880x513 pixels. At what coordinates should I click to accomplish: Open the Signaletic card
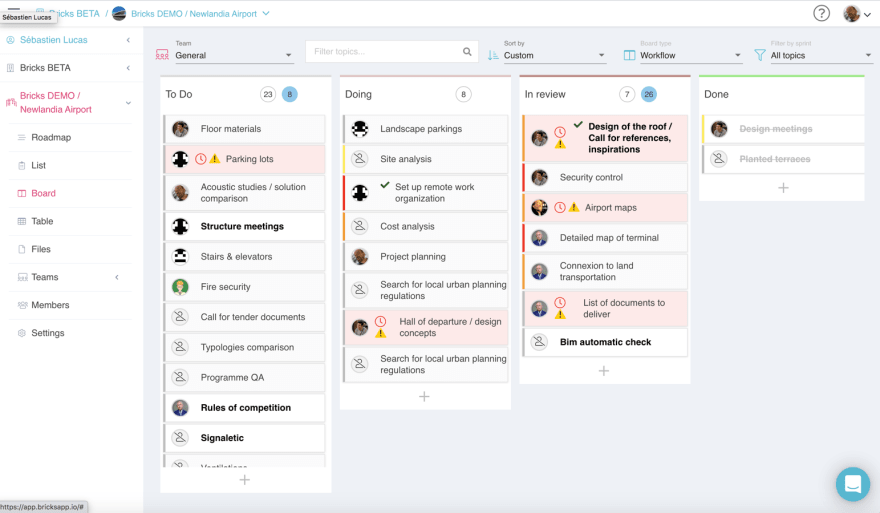pyautogui.click(x=244, y=438)
